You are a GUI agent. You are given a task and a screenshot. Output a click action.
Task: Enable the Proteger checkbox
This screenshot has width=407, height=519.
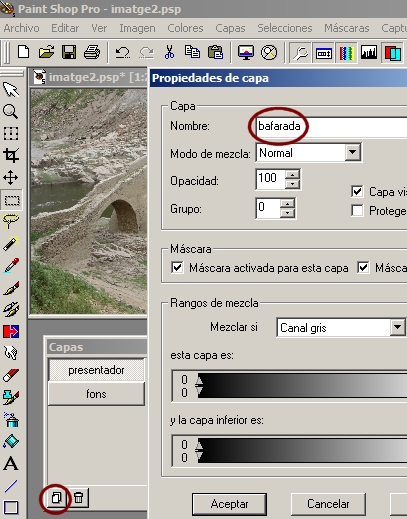(357, 211)
